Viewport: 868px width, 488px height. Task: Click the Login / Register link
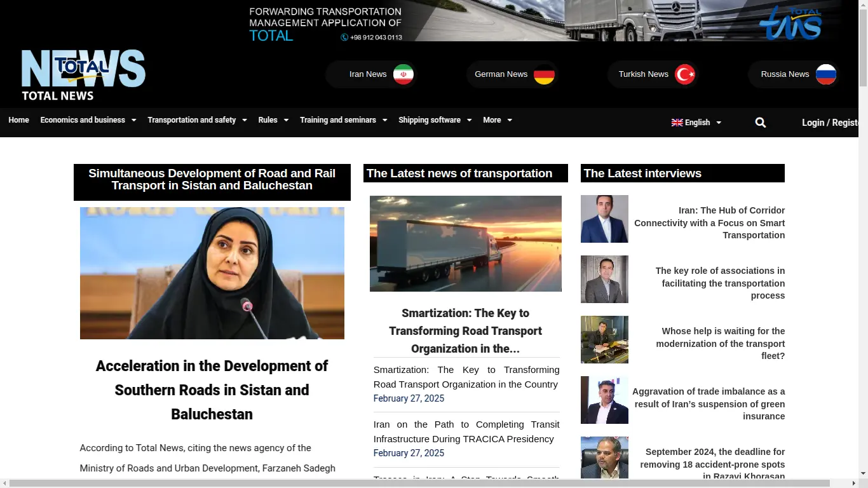tap(831, 123)
